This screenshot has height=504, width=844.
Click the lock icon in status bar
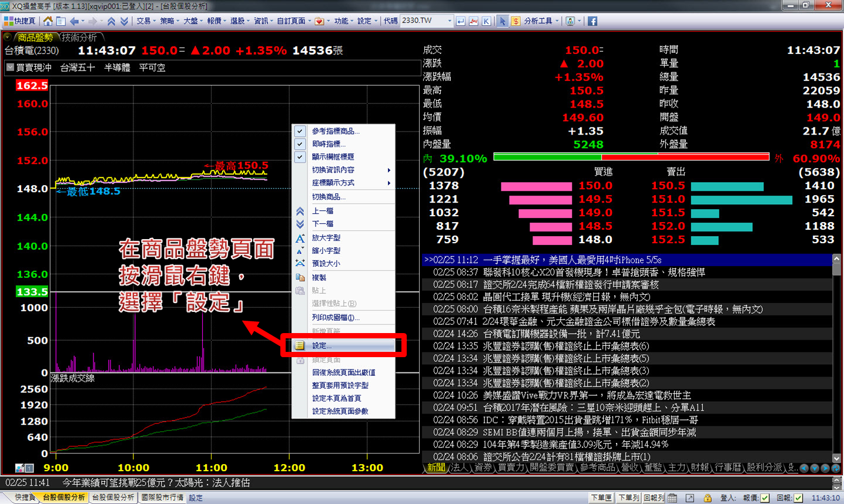(x=708, y=498)
